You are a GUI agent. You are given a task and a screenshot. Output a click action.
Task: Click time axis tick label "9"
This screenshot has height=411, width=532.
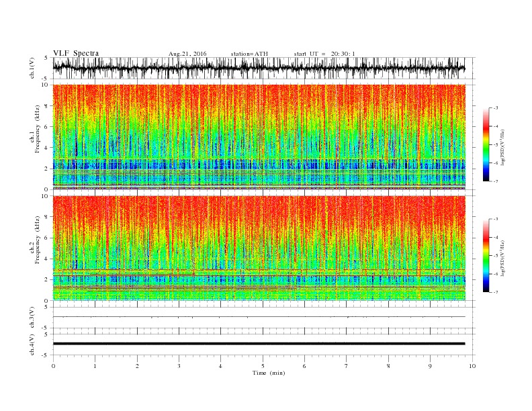[x=430, y=366]
